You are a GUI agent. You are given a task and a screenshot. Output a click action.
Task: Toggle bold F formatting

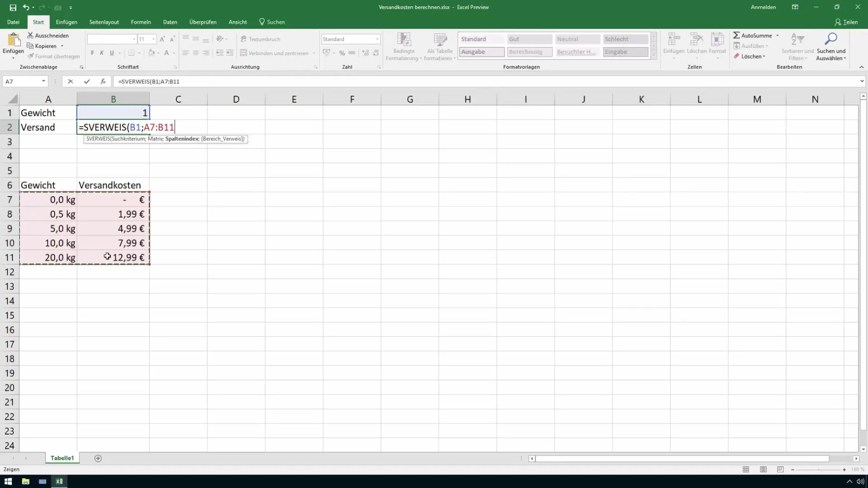click(92, 53)
